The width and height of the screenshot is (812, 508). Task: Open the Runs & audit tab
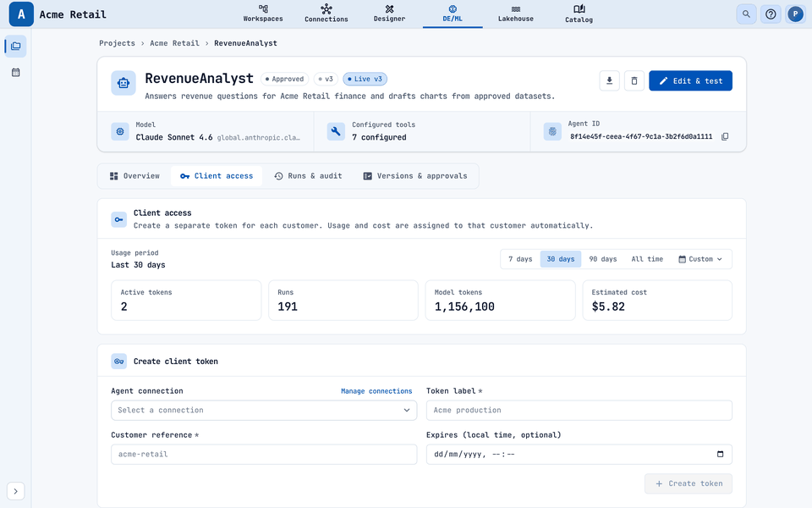308,176
